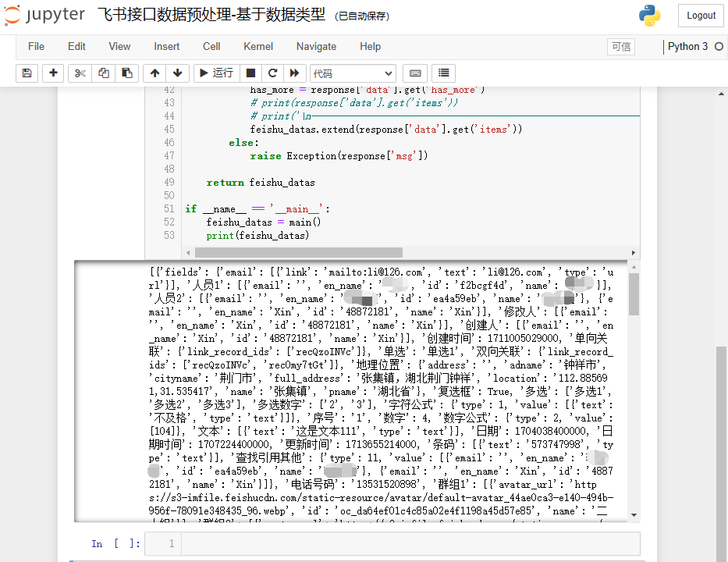Copy selected cells icon
Viewport: 728px width, 562px height.
pos(104,73)
